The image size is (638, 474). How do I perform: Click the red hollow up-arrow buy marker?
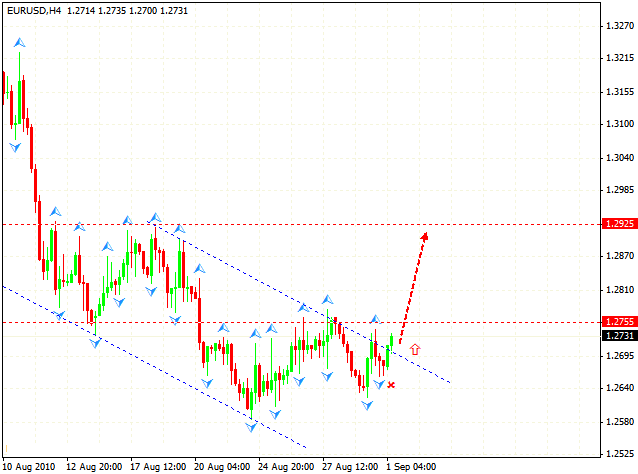[x=415, y=349]
